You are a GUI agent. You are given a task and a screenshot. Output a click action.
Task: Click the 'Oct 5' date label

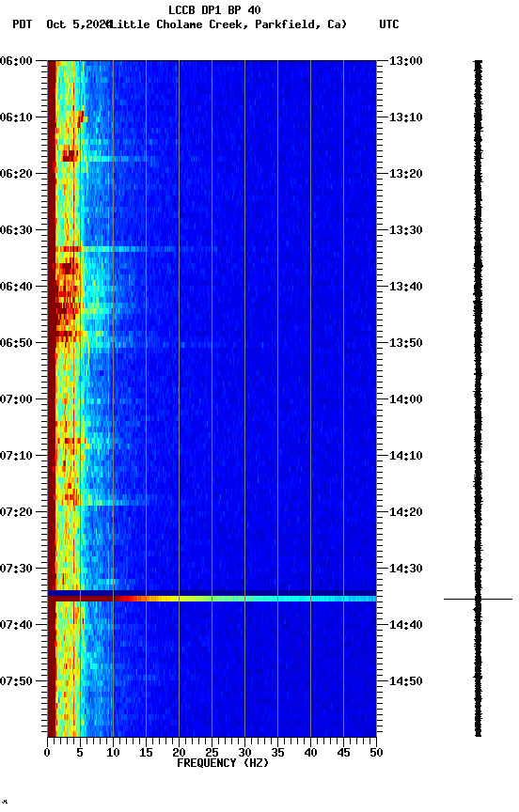[62, 24]
